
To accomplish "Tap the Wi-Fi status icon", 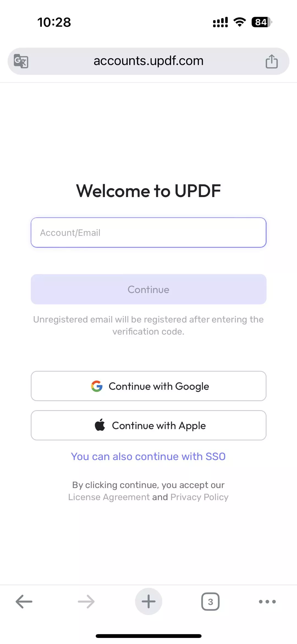I will coord(240,22).
